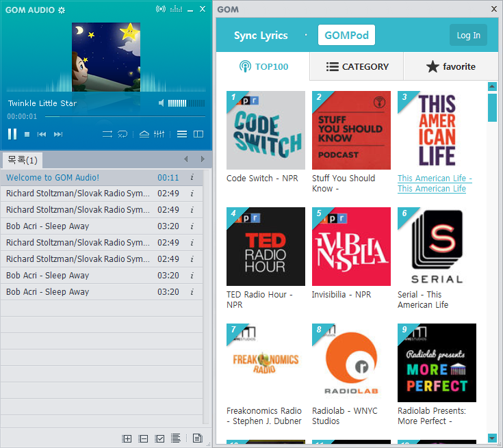Open the TED Radio Hour thumbnail
Viewport: 503px width, 448px height.
point(266,246)
